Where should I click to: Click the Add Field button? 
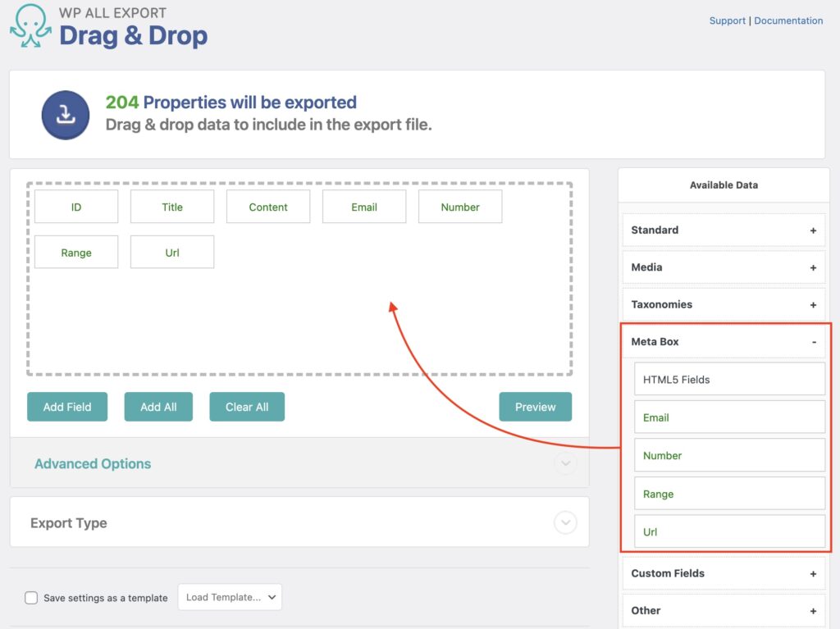click(x=67, y=406)
